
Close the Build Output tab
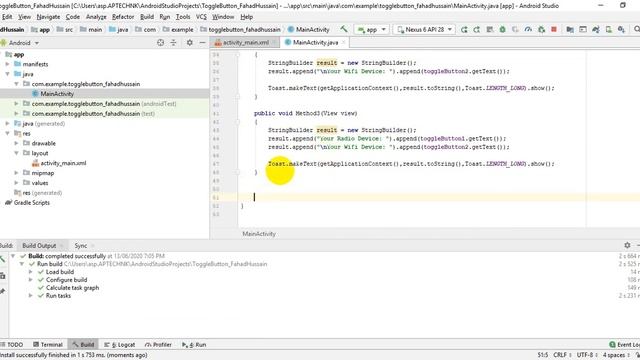62,246
